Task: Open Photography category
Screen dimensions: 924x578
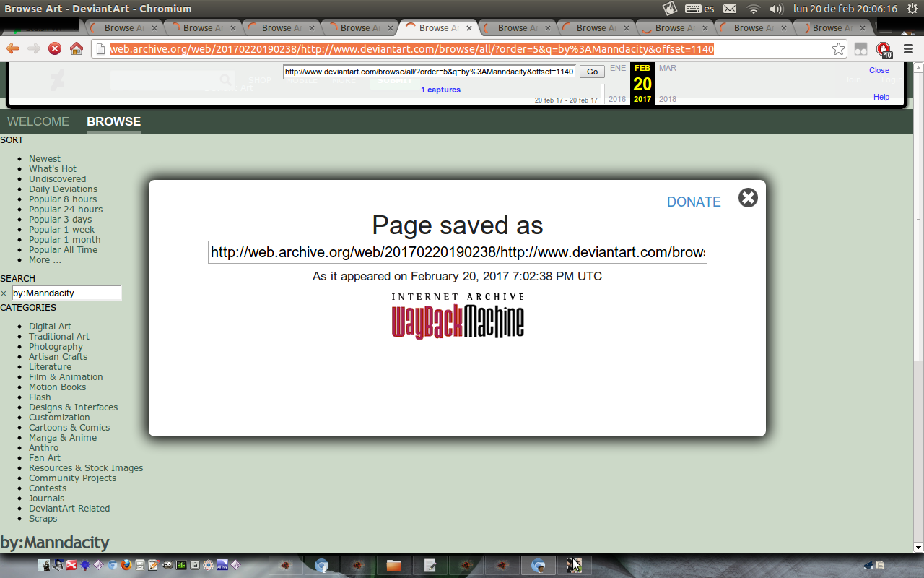Action: 56,347
